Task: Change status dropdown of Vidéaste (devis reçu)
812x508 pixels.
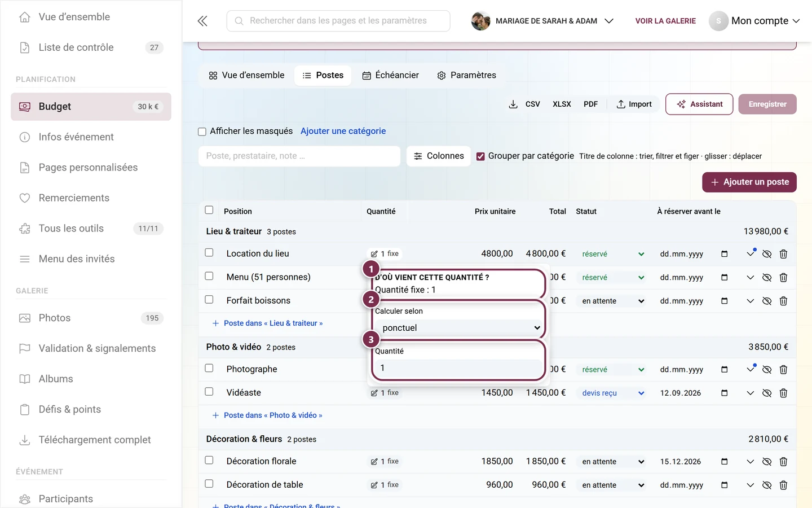Action: 613,393
